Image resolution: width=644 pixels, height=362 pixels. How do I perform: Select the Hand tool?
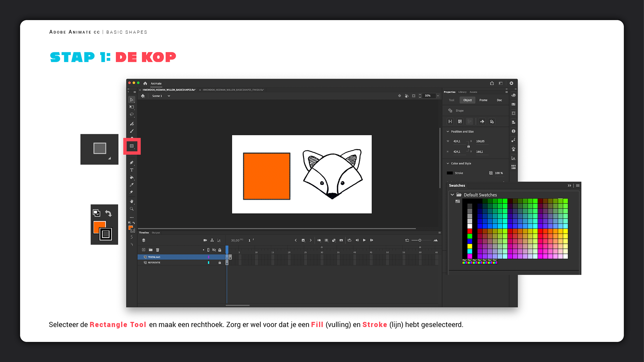tap(132, 201)
